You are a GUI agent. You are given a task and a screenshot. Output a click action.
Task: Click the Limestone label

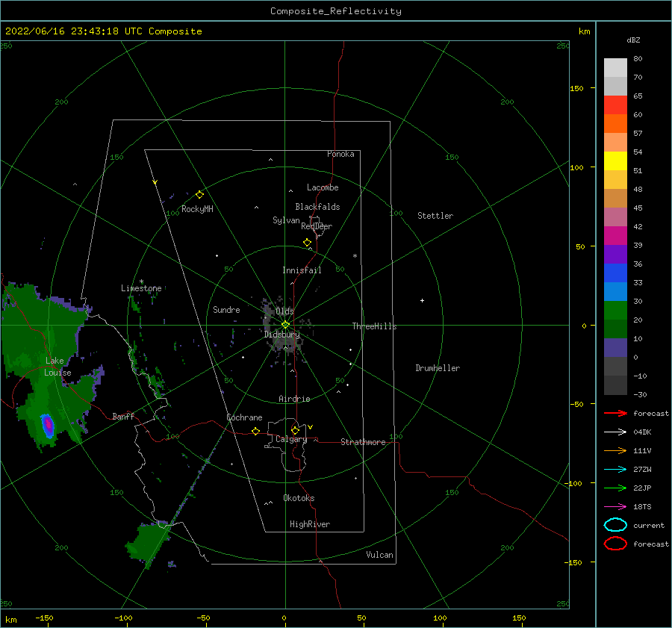(x=141, y=288)
